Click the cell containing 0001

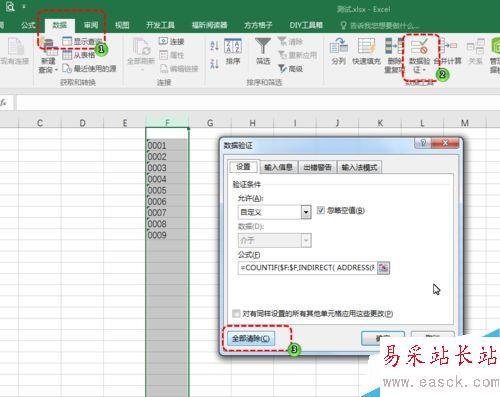[x=167, y=145]
